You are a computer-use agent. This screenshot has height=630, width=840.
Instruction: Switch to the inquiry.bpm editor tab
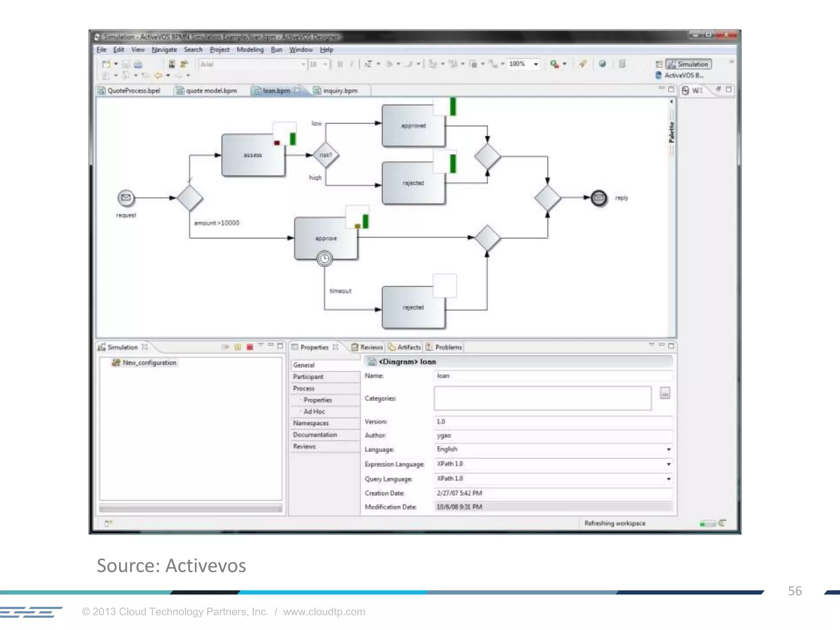coord(340,91)
